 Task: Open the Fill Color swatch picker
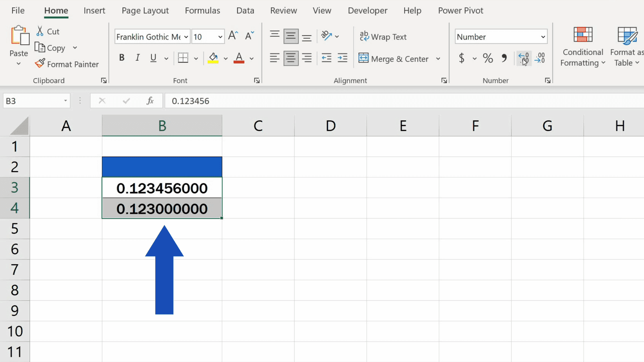(226, 58)
